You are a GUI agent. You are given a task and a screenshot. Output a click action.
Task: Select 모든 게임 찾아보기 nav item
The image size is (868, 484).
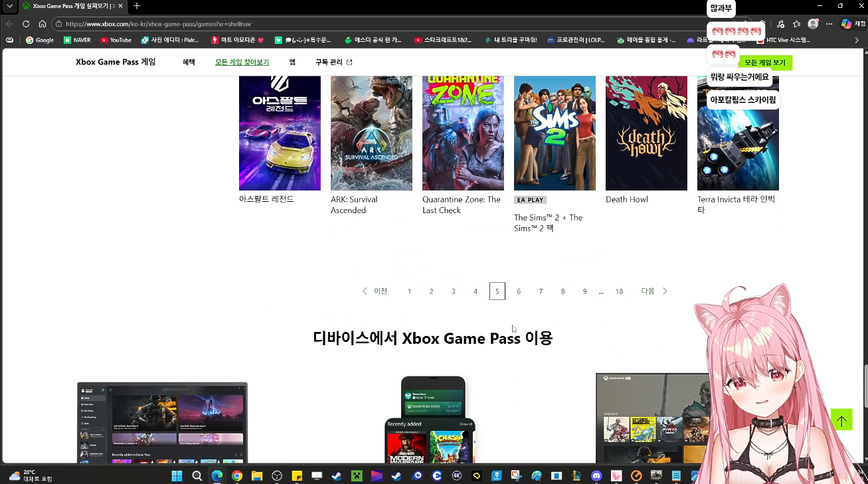pyautogui.click(x=242, y=62)
